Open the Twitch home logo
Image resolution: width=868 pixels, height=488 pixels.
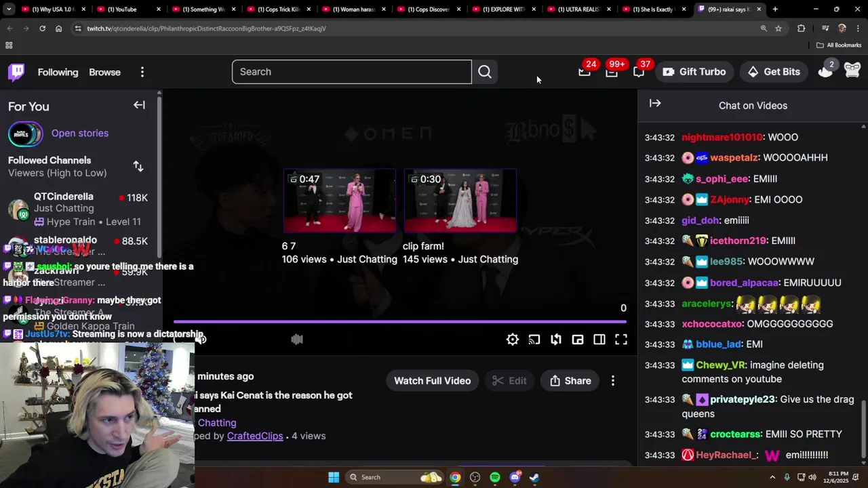tap(16, 72)
